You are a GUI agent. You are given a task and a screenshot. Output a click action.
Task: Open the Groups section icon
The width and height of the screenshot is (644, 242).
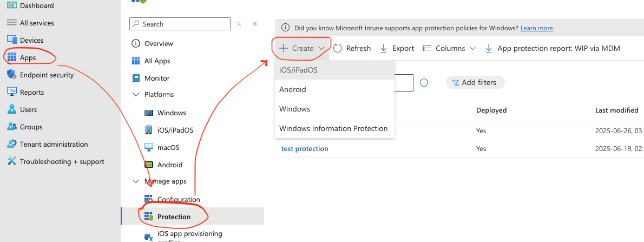click(12, 127)
